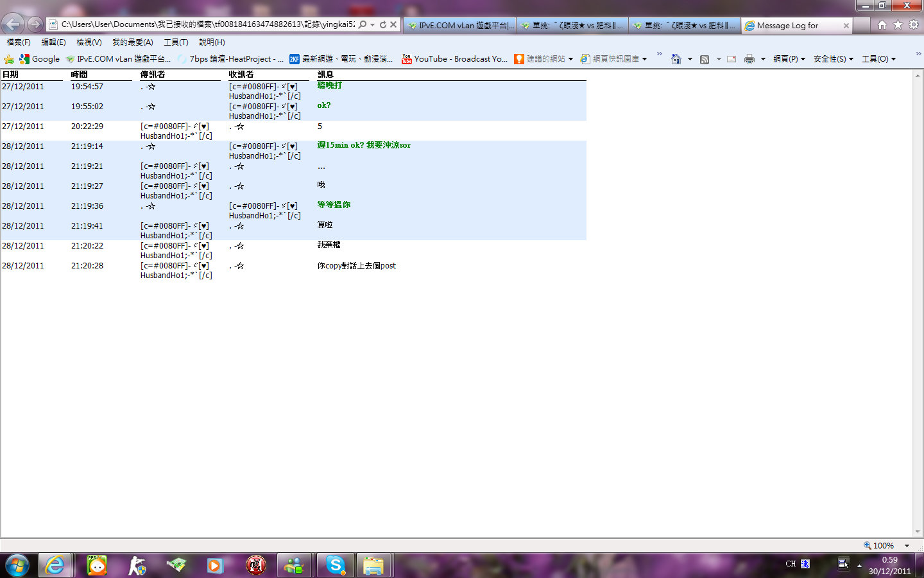Image resolution: width=924 pixels, height=578 pixels.
Task: Open the red circular Chinese-character taskbar icon
Action: click(256, 566)
